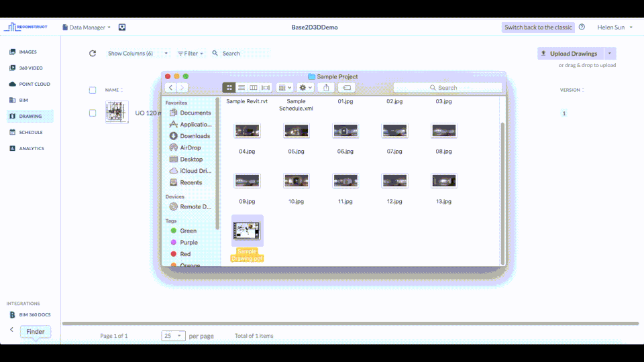Click the UO 120 drawing thumbnail
The width and height of the screenshot is (644, 362).
(117, 112)
